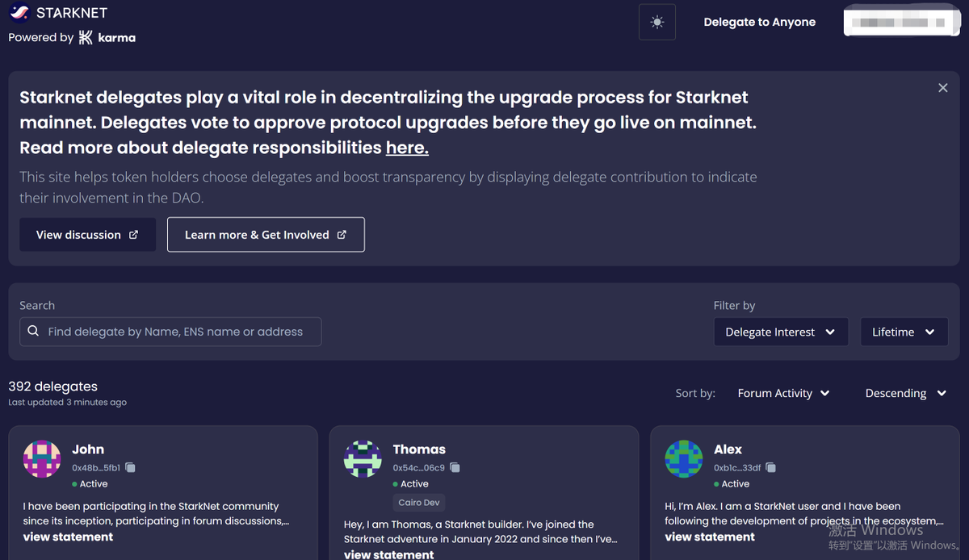The image size is (969, 560).
Task: Click Thomas's avatar image
Action: click(x=363, y=459)
